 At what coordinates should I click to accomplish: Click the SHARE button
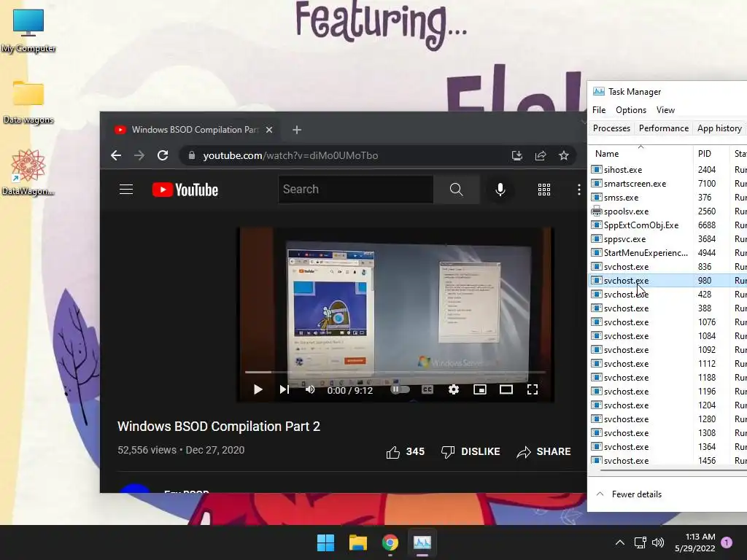point(543,451)
